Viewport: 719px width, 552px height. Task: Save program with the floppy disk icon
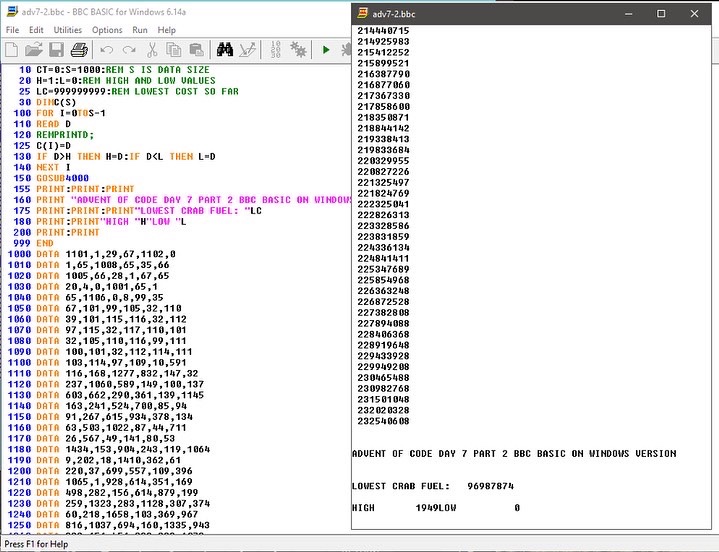coord(55,49)
